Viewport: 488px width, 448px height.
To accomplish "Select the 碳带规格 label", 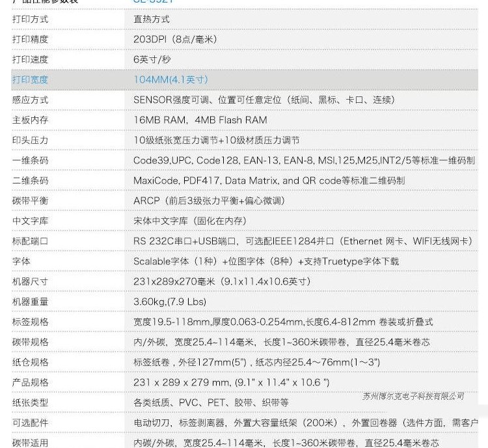I will click(30, 342).
